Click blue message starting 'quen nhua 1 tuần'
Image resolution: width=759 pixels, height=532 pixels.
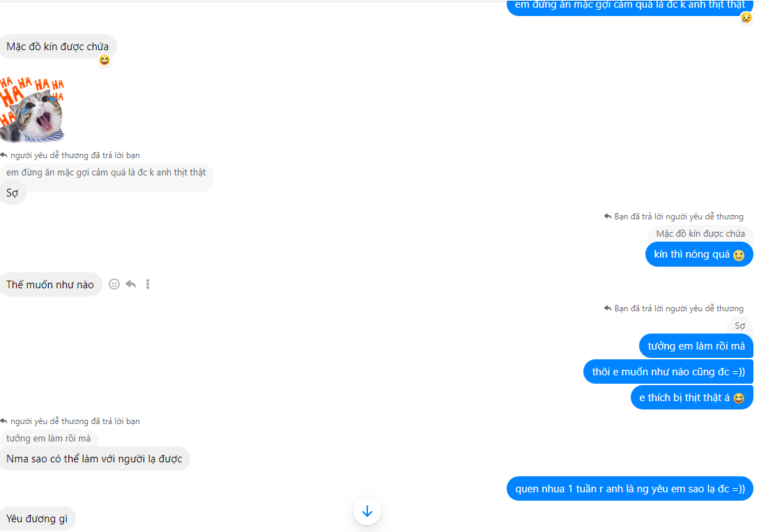[x=630, y=488]
